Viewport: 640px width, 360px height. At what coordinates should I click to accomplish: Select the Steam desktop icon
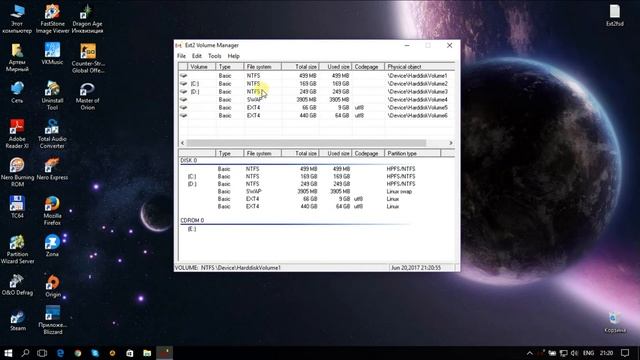[x=18, y=320]
